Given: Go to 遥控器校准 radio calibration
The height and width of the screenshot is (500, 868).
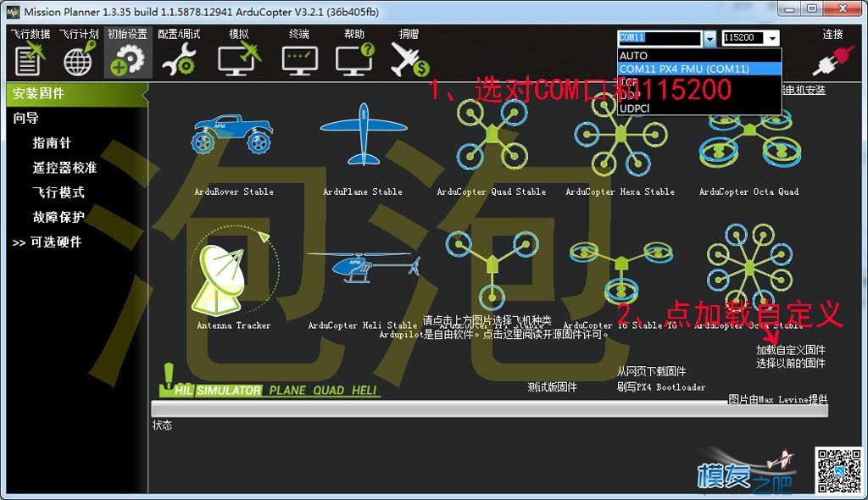Looking at the screenshot, I should [64, 167].
